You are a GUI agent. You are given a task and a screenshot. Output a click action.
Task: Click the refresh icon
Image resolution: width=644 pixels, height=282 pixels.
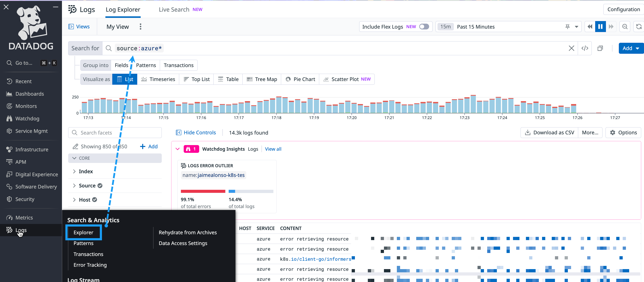point(639,26)
